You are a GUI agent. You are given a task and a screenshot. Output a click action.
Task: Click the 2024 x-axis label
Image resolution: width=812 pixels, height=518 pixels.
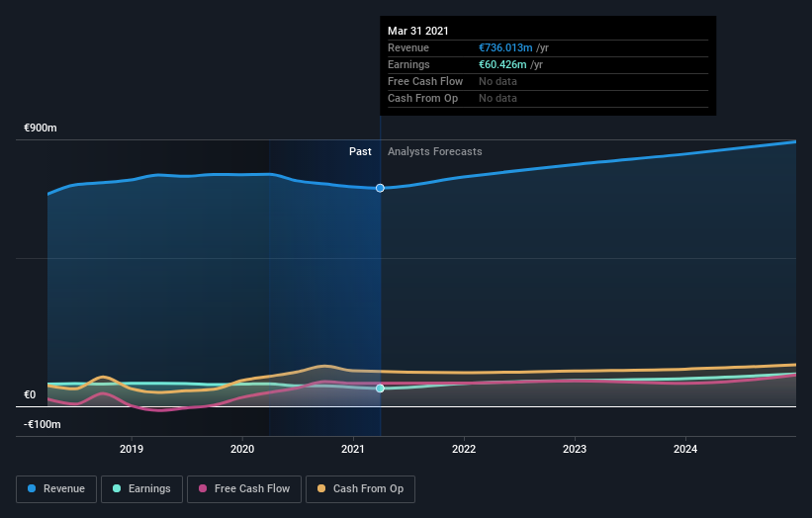(685, 449)
